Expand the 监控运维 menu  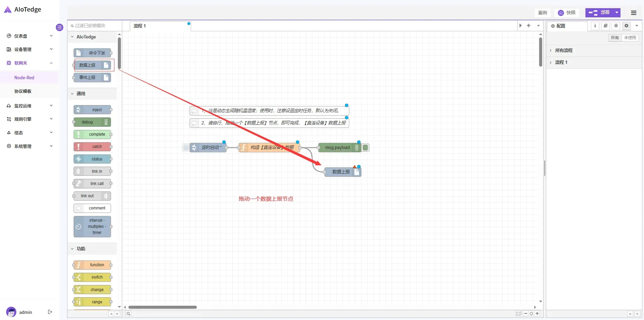pyautogui.click(x=30, y=106)
